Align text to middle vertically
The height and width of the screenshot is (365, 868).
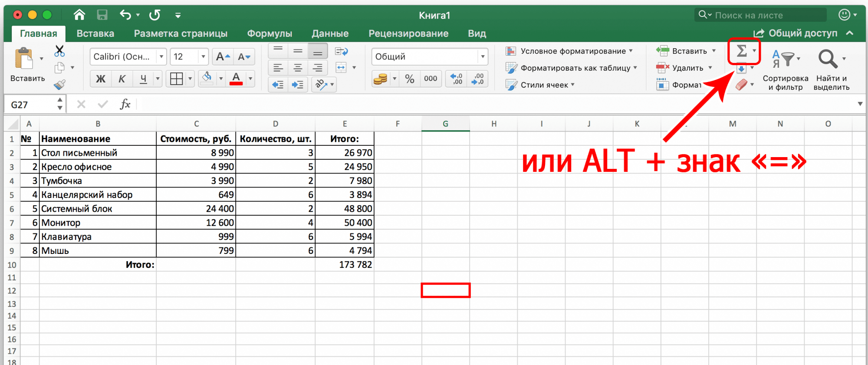click(298, 52)
